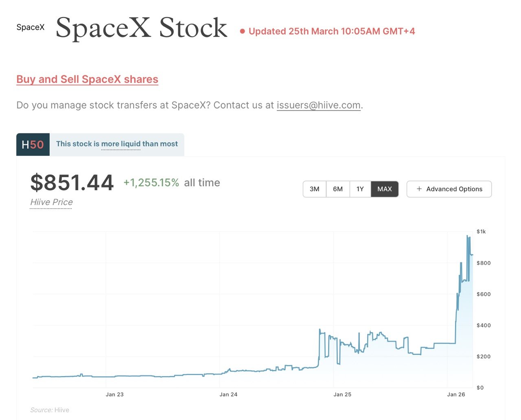Screen dimensions: 521x420
Task: Click the SpaceX company logo
Action: point(31,27)
